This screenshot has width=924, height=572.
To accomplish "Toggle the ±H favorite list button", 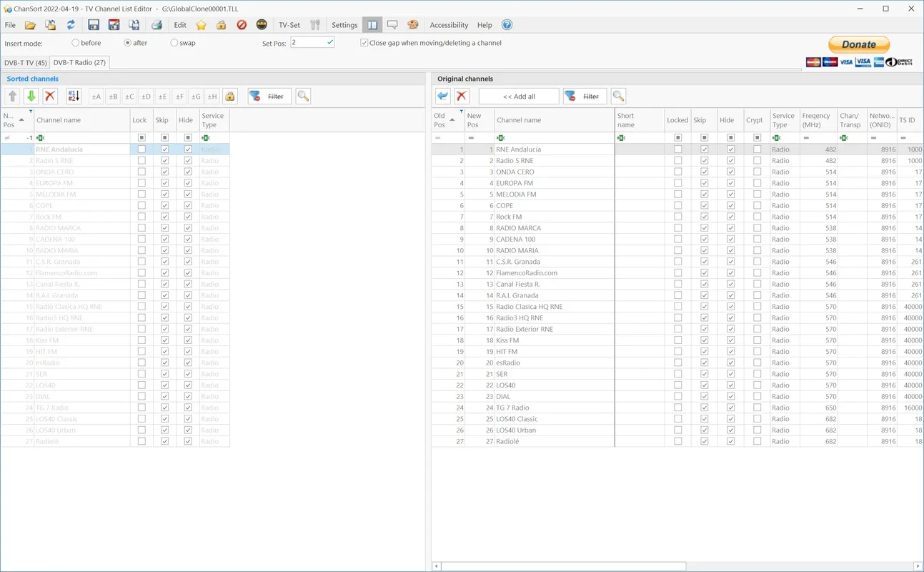I will pos(212,96).
